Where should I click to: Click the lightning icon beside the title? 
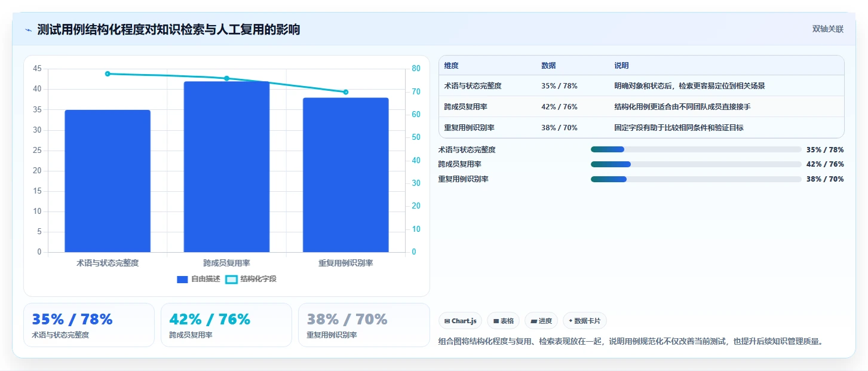coord(28,30)
